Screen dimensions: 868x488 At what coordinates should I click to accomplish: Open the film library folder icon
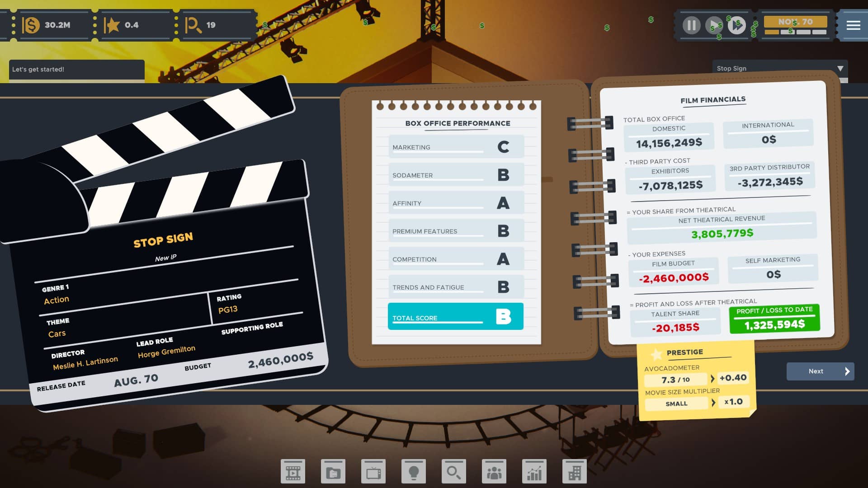click(x=333, y=472)
